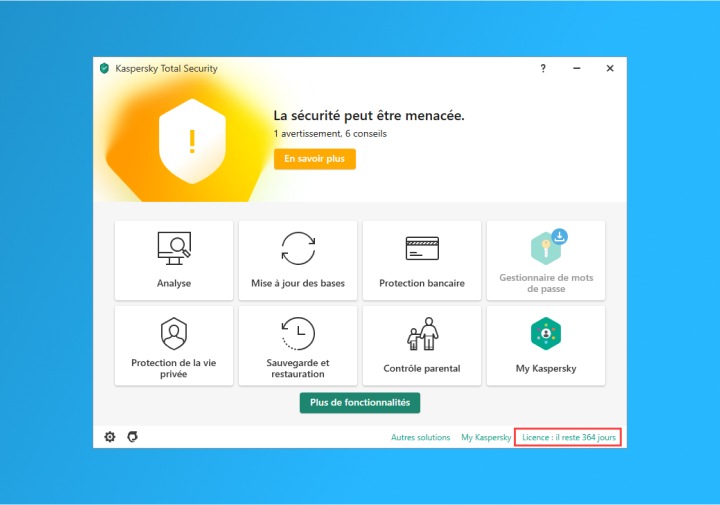The height and width of the screenshot is (505, 720).
Task: Open settings with the gear icon
Action: coord(110,437)
